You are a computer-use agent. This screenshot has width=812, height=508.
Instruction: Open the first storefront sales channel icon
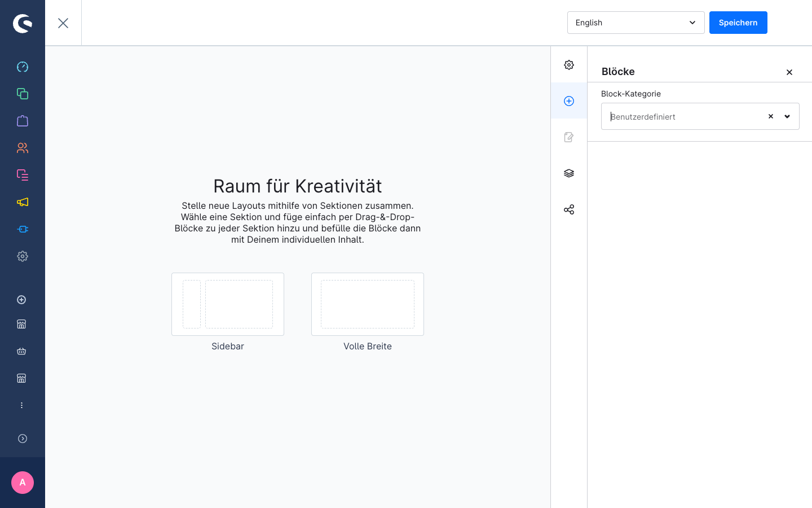click(21, 324)
